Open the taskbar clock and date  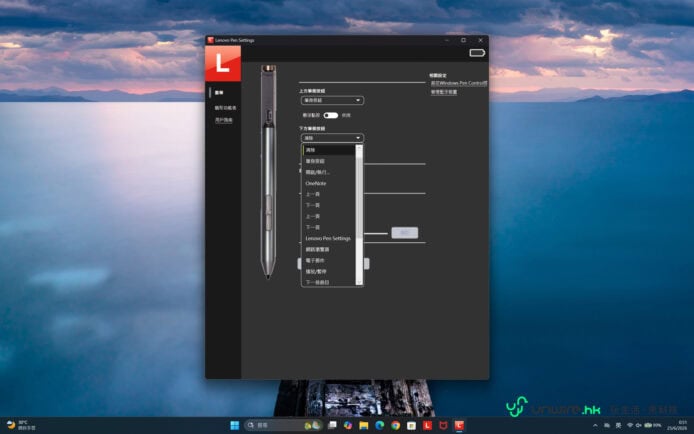click(x=678, y=425)
